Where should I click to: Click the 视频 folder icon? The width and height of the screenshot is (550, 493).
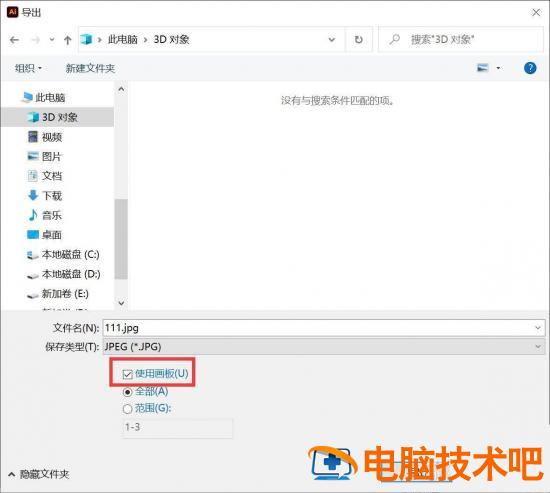tap(33, 136)
